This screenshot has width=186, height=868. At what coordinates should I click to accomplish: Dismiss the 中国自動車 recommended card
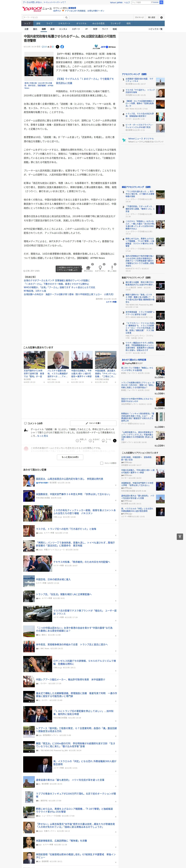115,382
